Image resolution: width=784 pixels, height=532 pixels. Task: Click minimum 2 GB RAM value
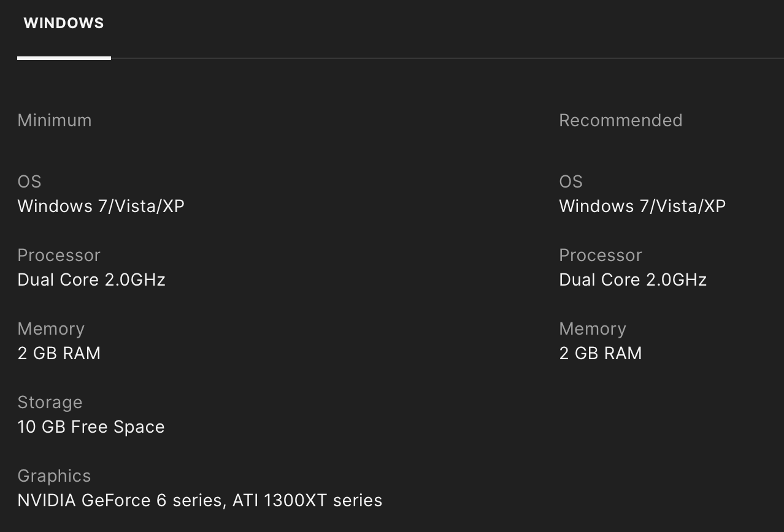pos(59,353)
